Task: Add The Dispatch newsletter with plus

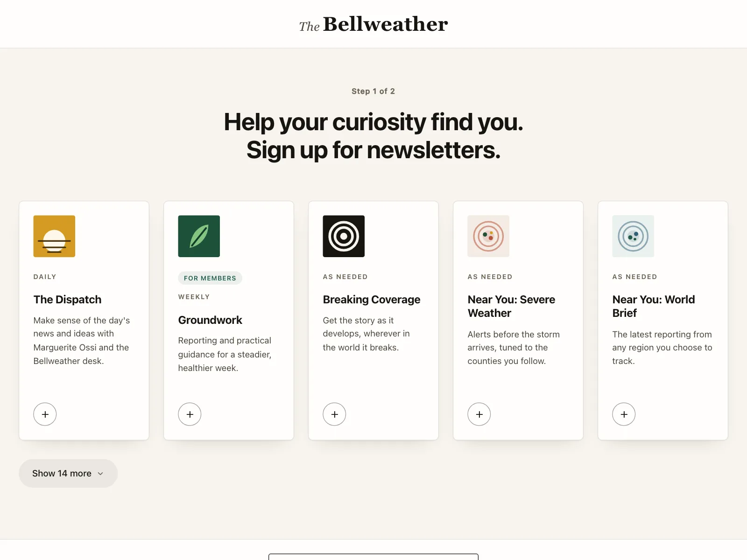Action: tap(45, 414)
